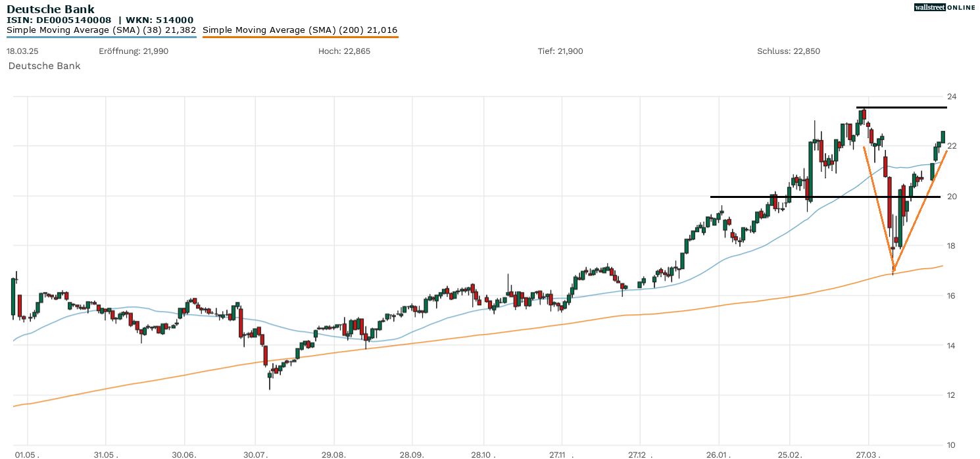Viewport: 980px width, 459px height.
Task: Toggle the SMA (200) legend entry
Action: coord(300,30)
